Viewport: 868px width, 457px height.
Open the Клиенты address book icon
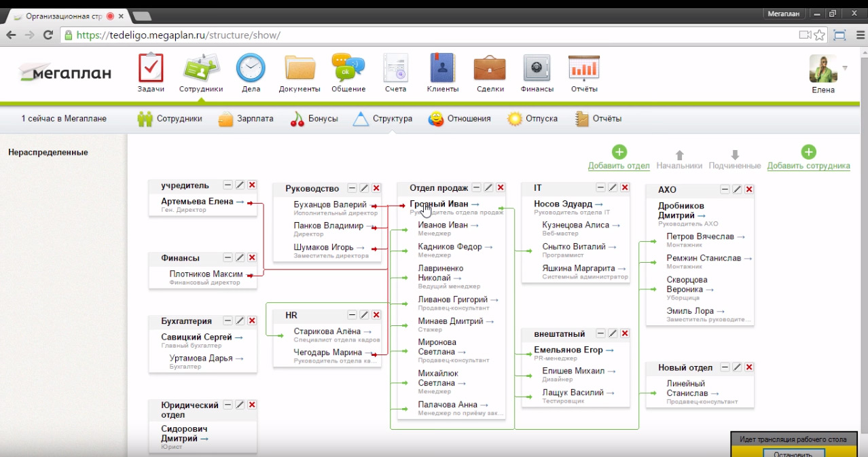coord(442,69)
